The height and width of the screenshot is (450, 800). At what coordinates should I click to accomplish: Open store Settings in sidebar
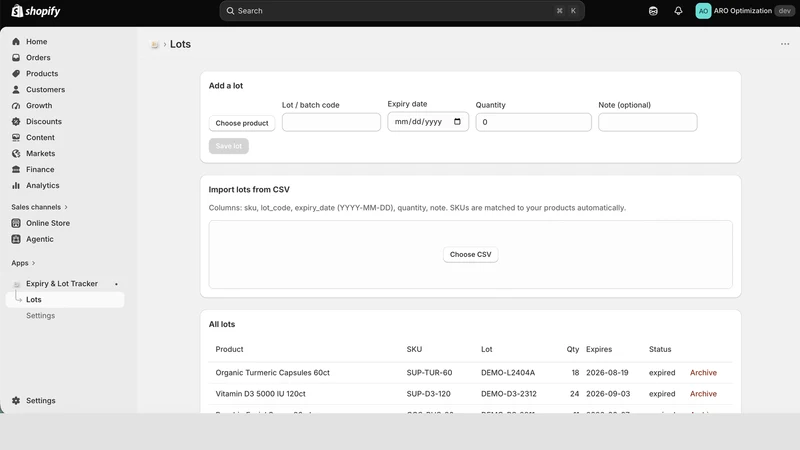[40, 401]
